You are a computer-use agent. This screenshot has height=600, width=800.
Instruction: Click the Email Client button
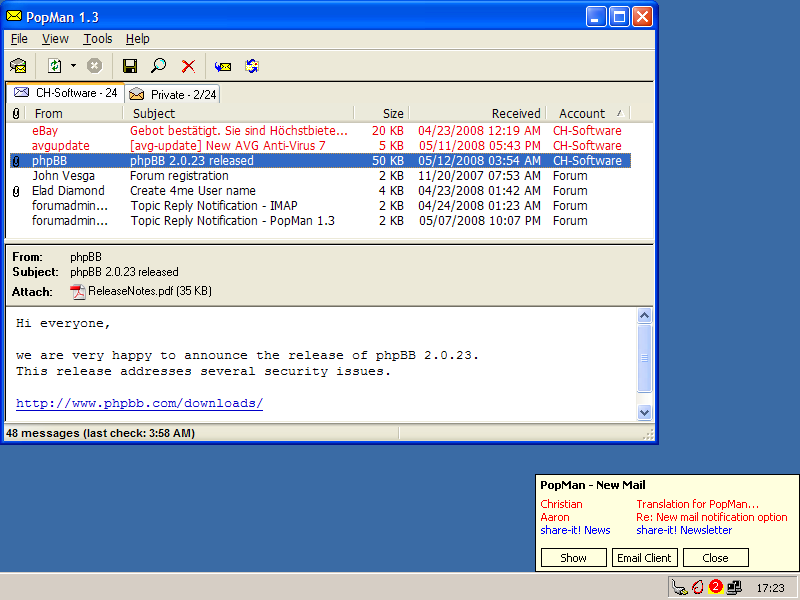pyautogui.click(x=644, y=558)
